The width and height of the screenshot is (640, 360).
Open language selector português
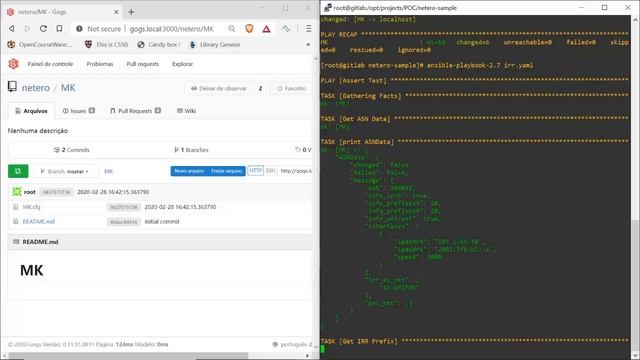click(292, 344)
